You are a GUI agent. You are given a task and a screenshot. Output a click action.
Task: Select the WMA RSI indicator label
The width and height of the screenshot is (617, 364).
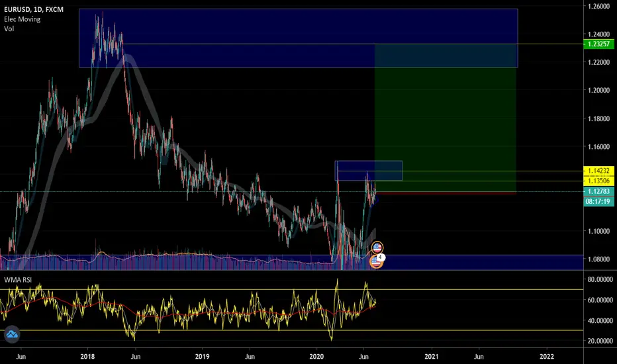pos(18,280)
